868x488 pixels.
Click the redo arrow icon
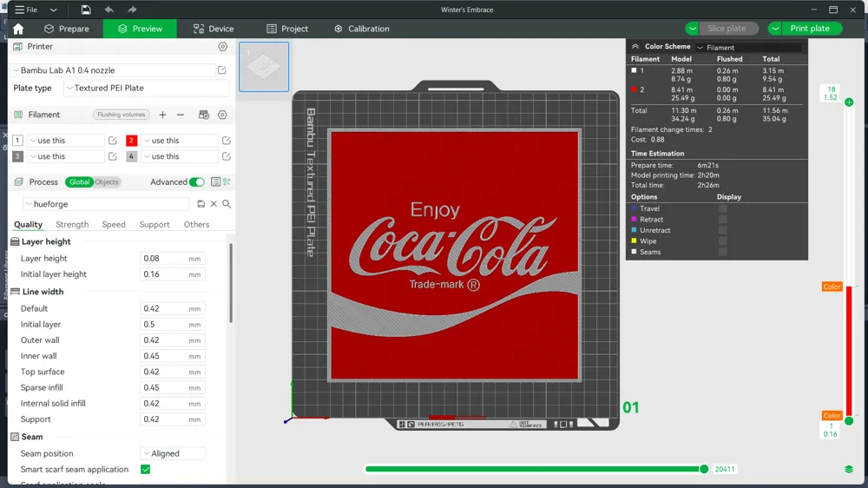(x=132, y=10)
